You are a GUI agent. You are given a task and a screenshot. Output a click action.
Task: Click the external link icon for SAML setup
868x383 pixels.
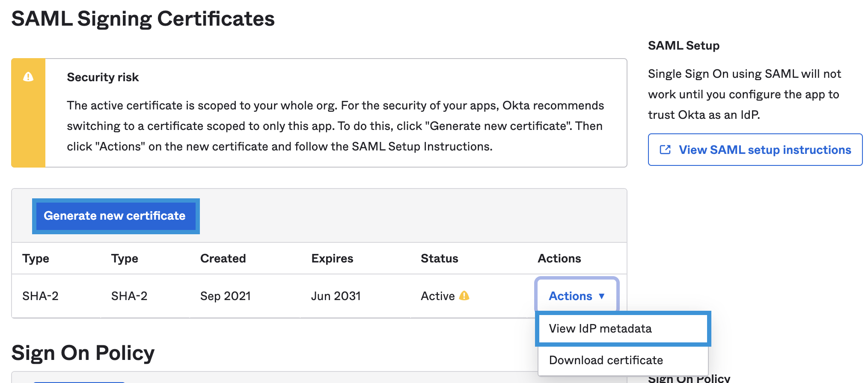pos(665,150)
